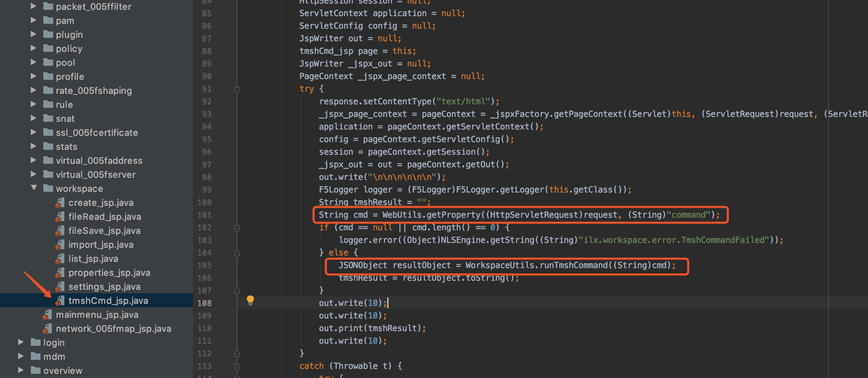Screen dimensions: 868x378
Task: Click the create_jsp.java file icon
Action: 60,203
